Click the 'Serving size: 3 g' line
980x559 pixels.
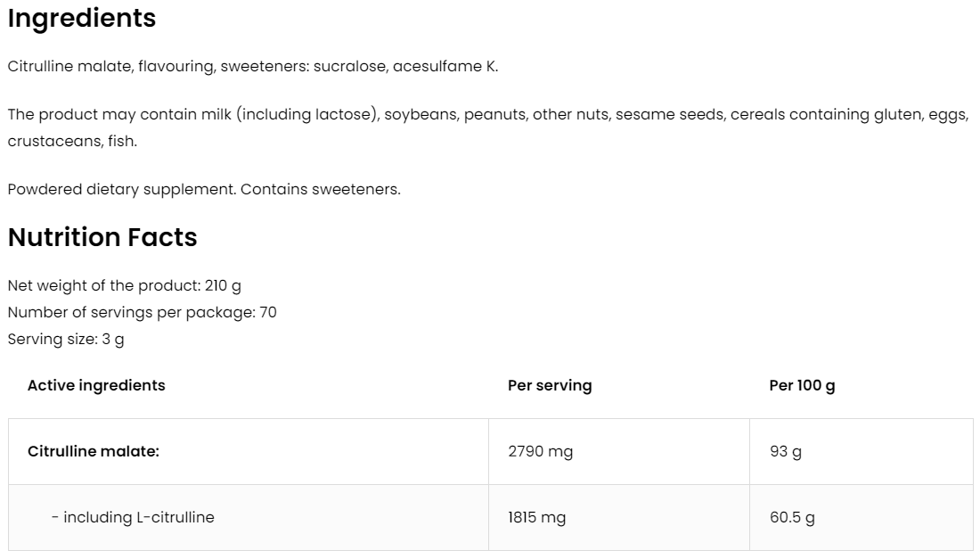click(66, 340)
